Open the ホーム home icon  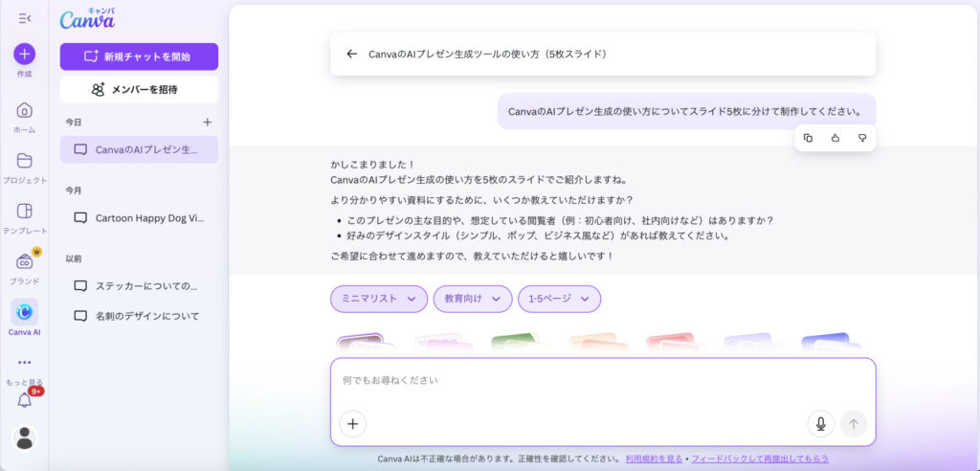pos(25,109)
